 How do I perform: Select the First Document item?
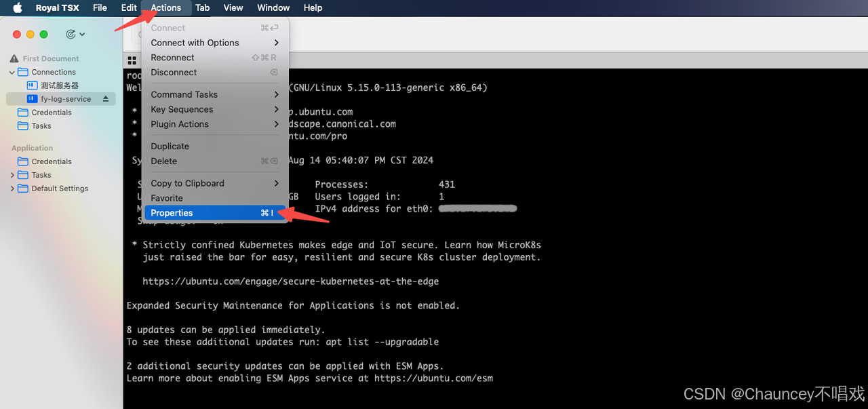click(x=51, y=59)
